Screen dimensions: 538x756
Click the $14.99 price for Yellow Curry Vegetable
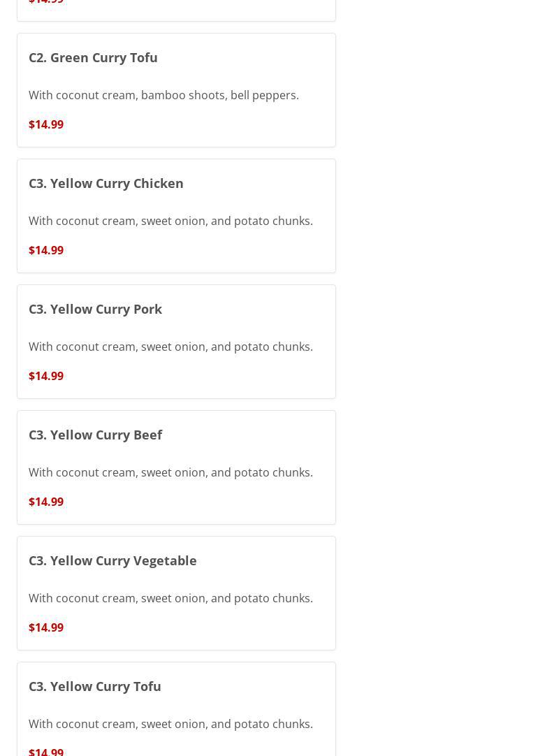pyautogui.click(x=46, y=627)
